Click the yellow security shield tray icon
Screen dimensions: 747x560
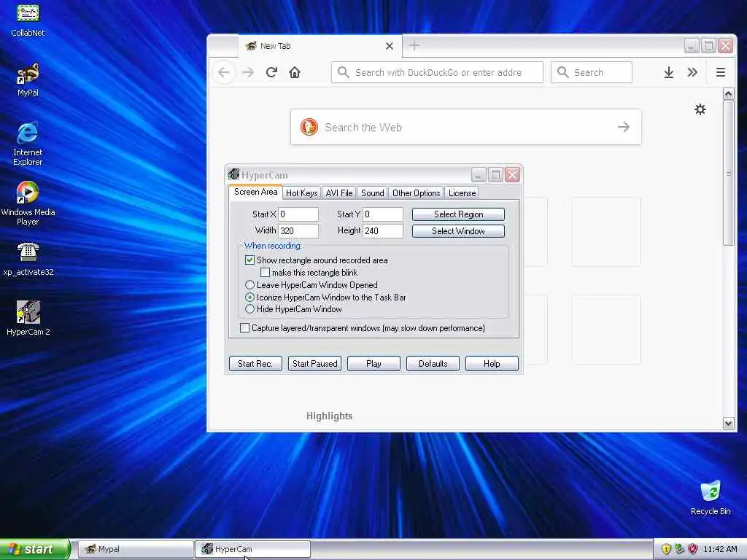(666, 549)
